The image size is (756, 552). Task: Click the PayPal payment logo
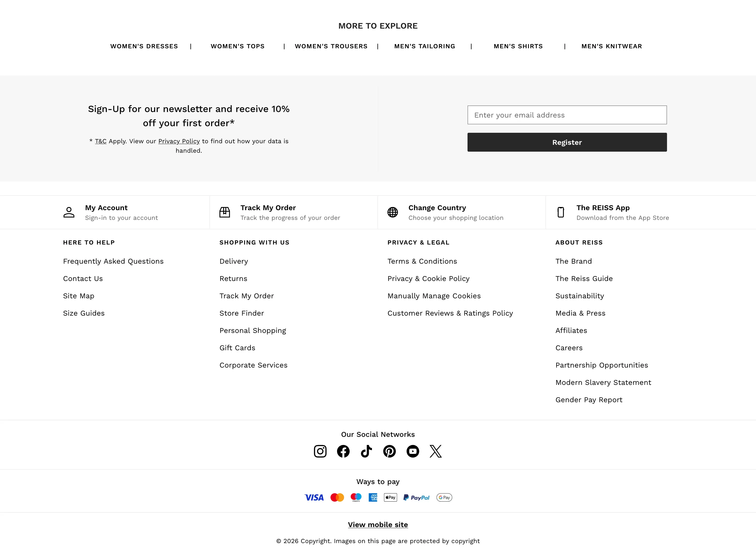tap(416, 497)
